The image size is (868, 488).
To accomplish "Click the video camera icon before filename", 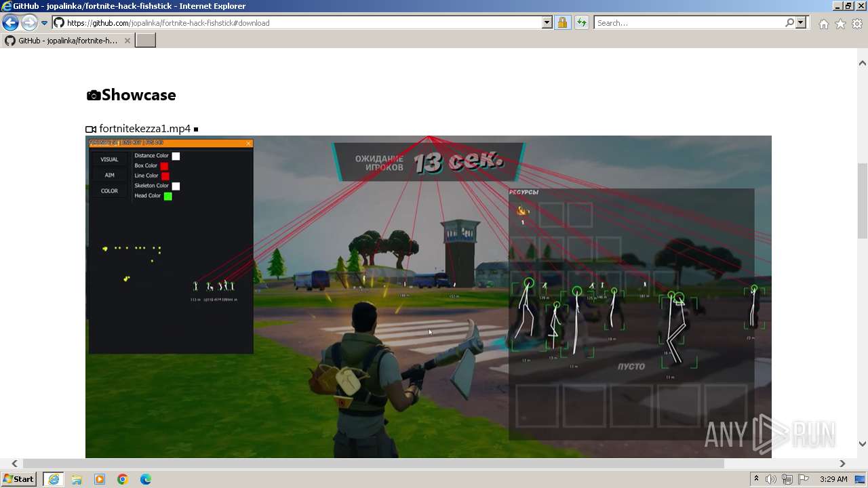I will [91, 129].
